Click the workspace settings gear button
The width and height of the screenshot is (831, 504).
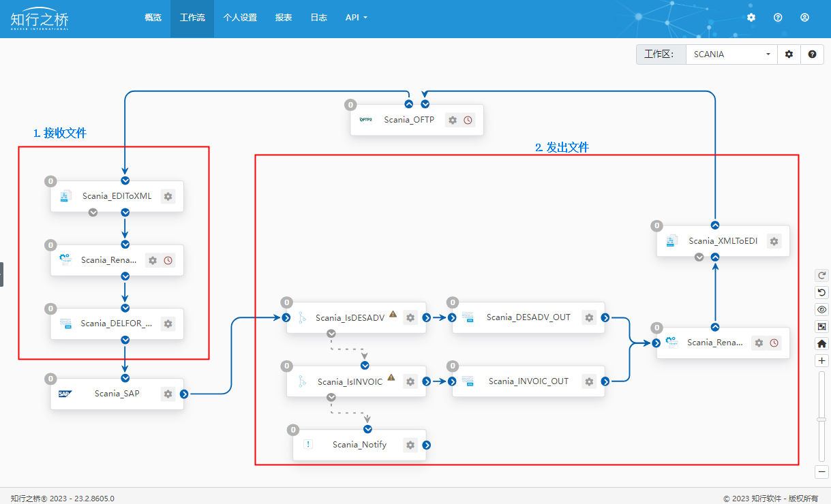[789, 54]
